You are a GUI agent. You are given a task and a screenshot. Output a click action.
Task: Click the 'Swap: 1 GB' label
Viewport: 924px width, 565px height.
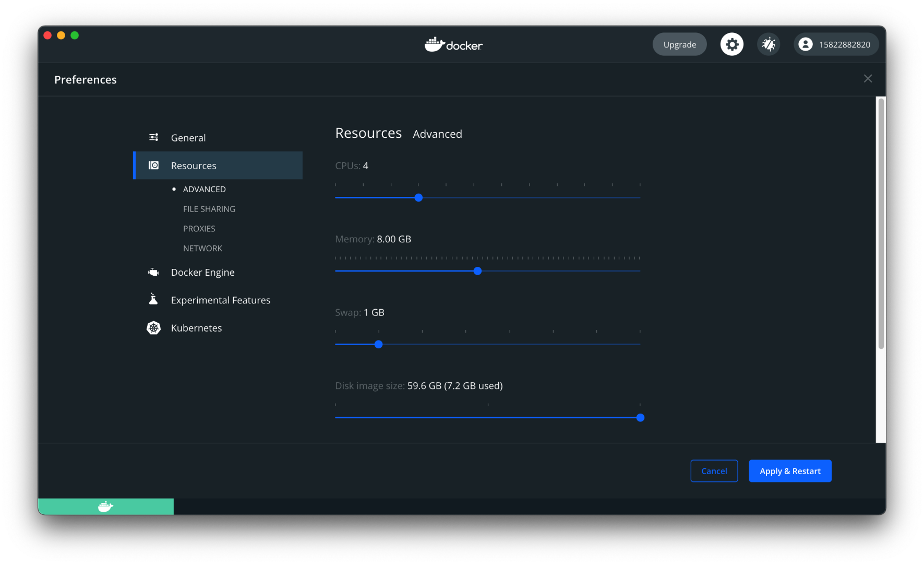359,312
